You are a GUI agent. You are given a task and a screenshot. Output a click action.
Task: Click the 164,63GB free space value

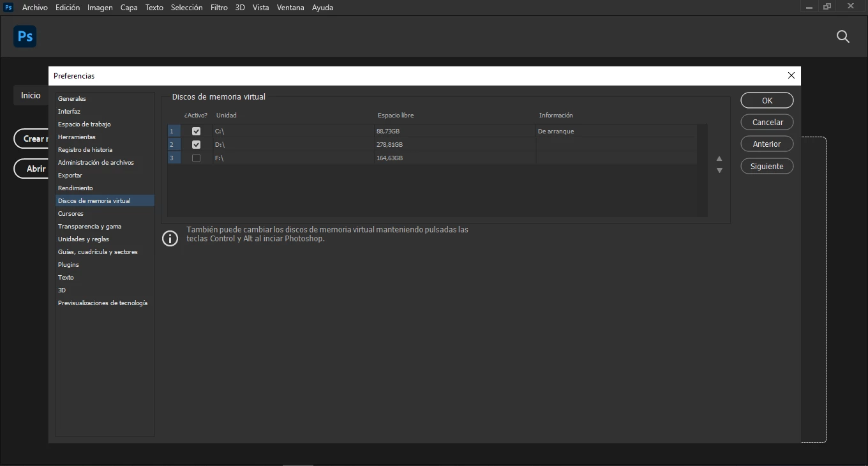(389, 158)
